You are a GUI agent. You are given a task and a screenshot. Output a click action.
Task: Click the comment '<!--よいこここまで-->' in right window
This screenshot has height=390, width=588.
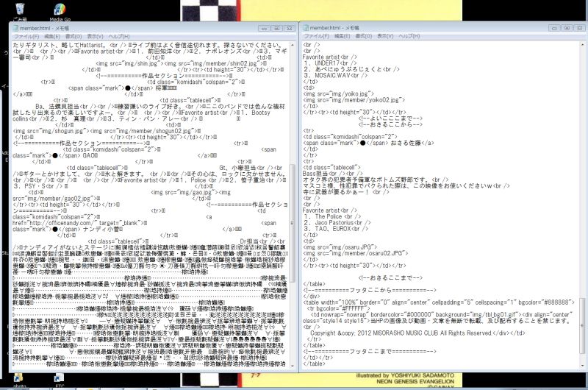(x=390, y=118)
